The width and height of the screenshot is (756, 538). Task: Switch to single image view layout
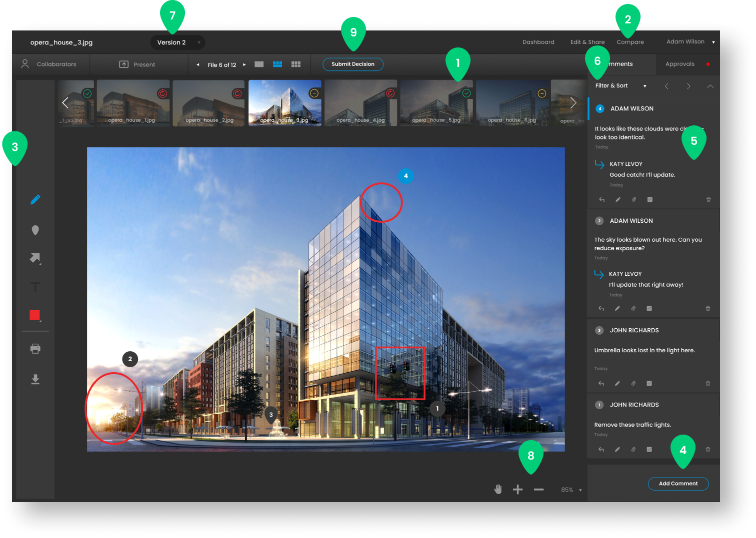tap(259, 64)
